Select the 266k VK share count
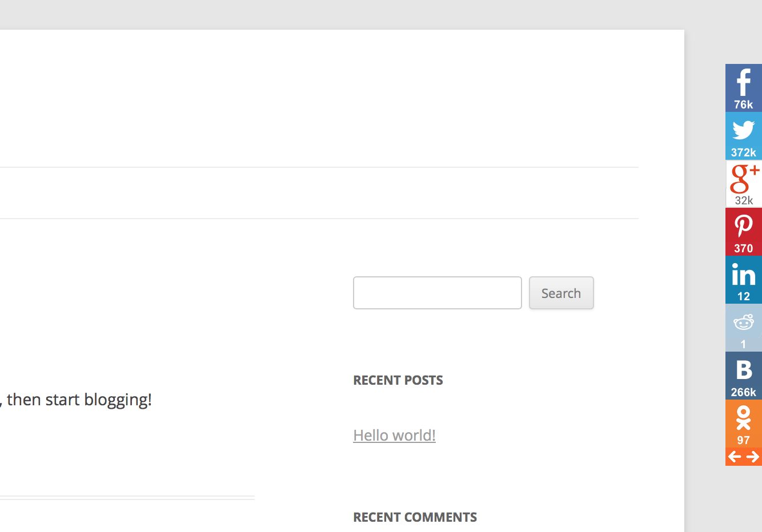Screen dimensions: 762x532 pos(743,392)
